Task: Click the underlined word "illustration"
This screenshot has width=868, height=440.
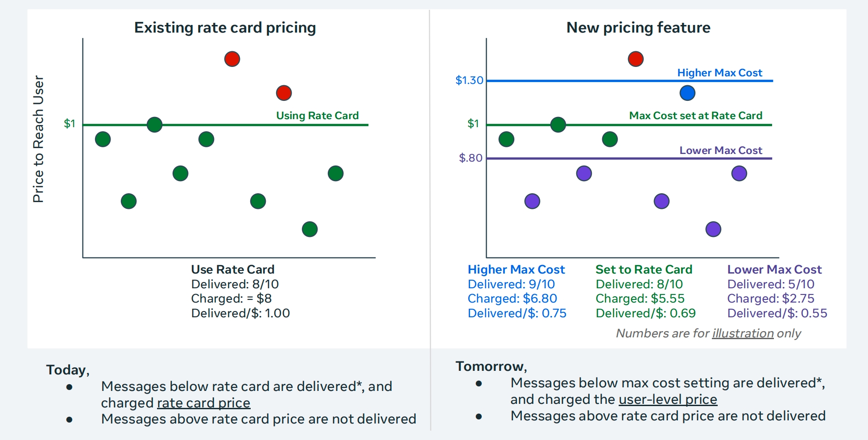Action: point(743,333)
